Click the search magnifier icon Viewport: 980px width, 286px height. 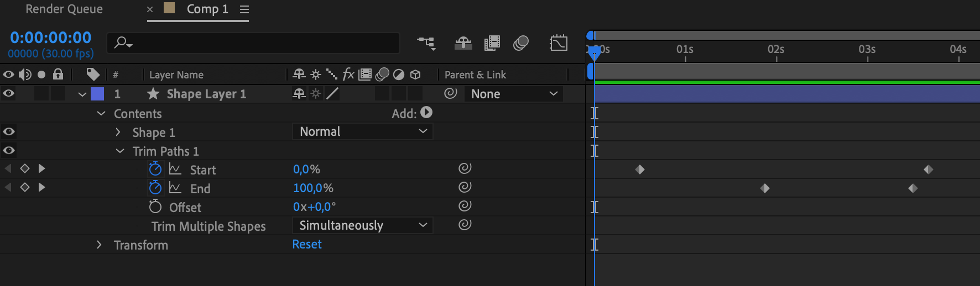point(121,42)
